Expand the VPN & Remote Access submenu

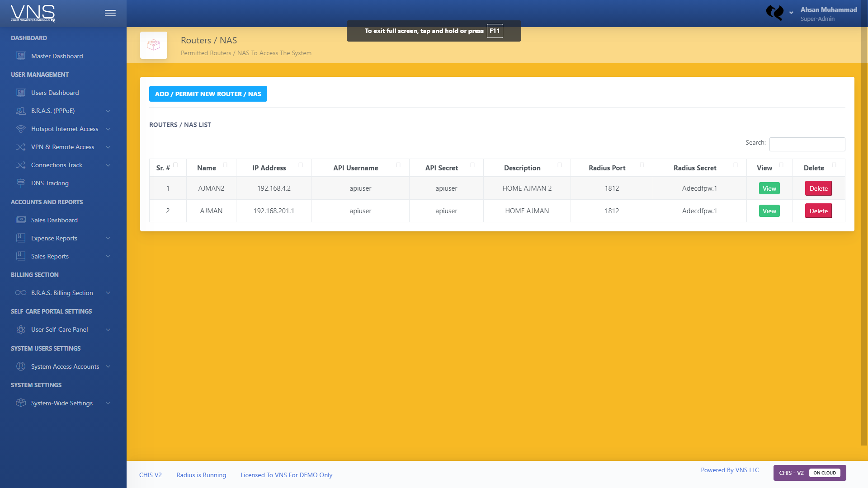pos(108,147)
